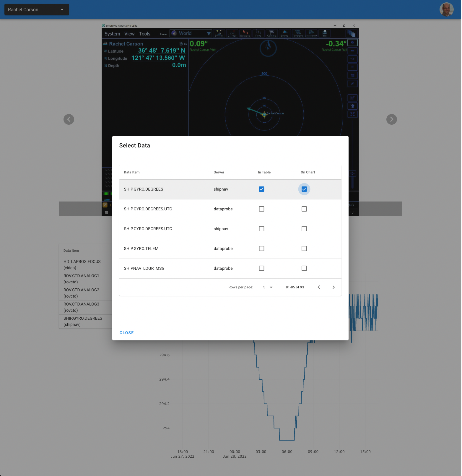
Task: Click the 81-85 of 93 pagination text
Action: (x=295, y=287)
